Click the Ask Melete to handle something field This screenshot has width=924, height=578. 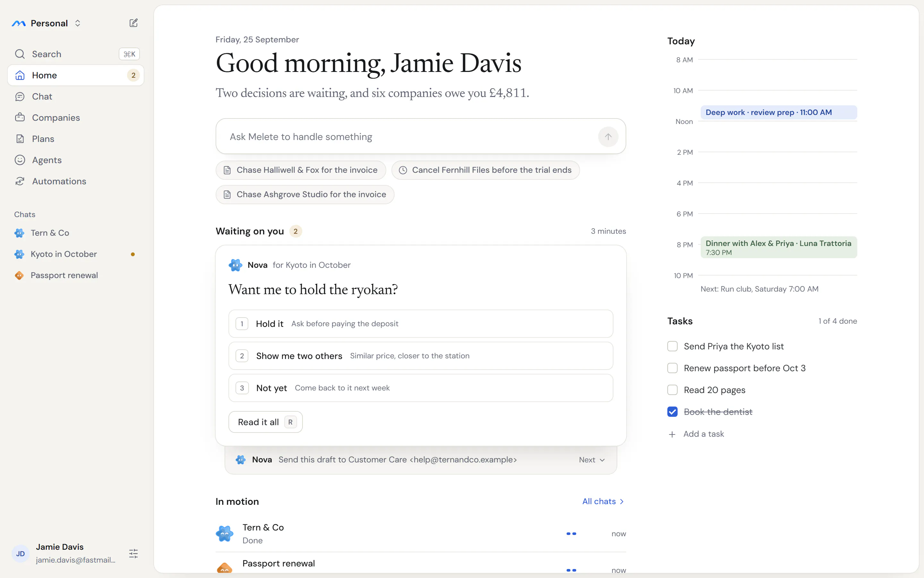coord(421,136)
